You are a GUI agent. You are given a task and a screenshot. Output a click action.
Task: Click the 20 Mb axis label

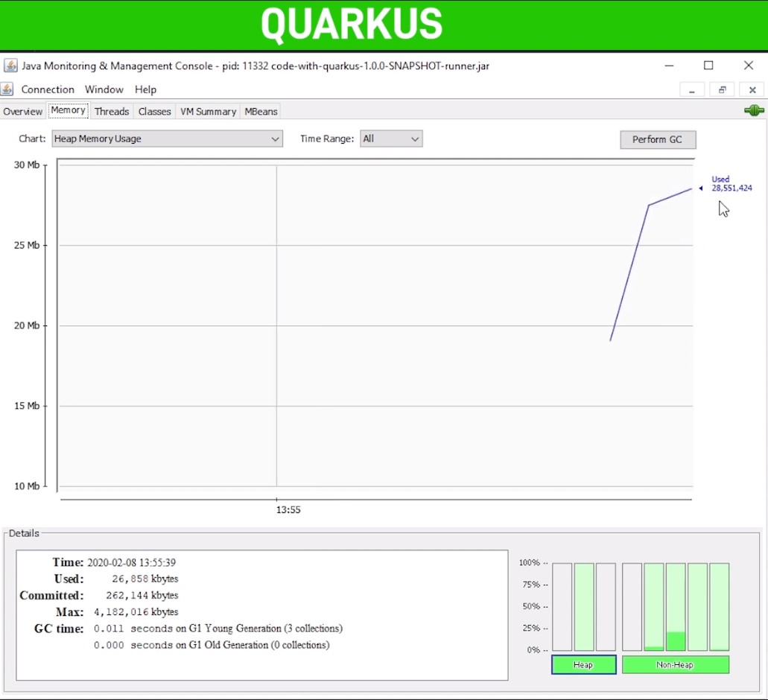(27, 325)
